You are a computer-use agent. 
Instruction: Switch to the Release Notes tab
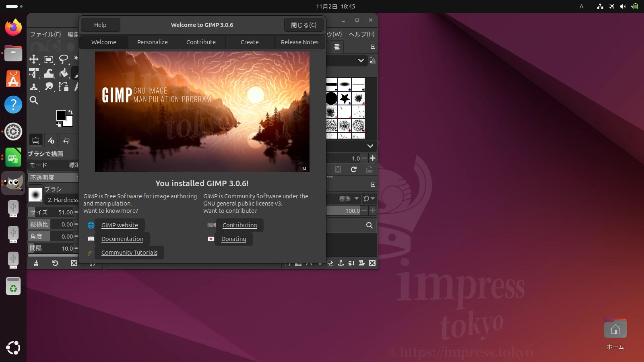click(x=299, y=42)
